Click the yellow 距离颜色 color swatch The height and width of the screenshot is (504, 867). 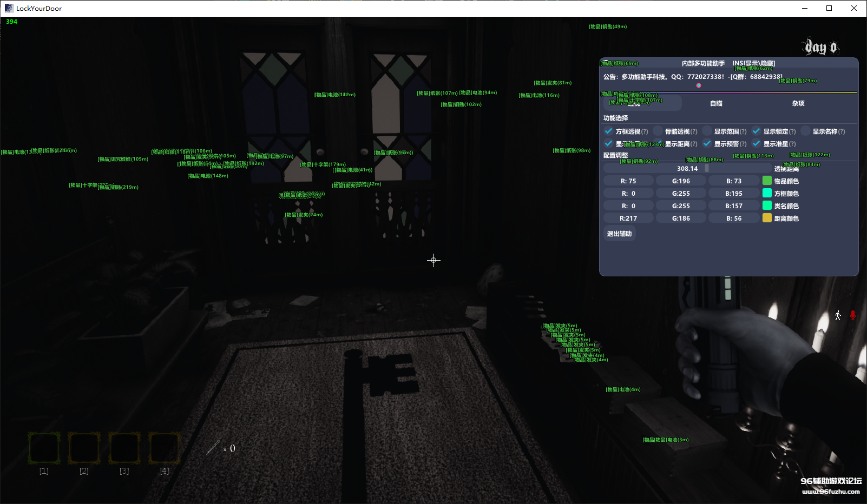[x=767, y=218]
